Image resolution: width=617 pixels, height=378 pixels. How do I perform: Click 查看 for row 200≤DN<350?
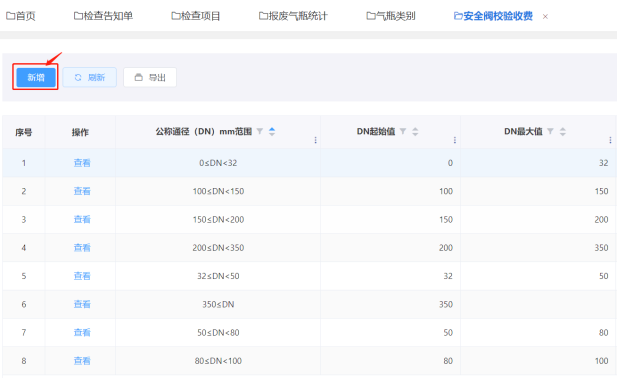82,248
